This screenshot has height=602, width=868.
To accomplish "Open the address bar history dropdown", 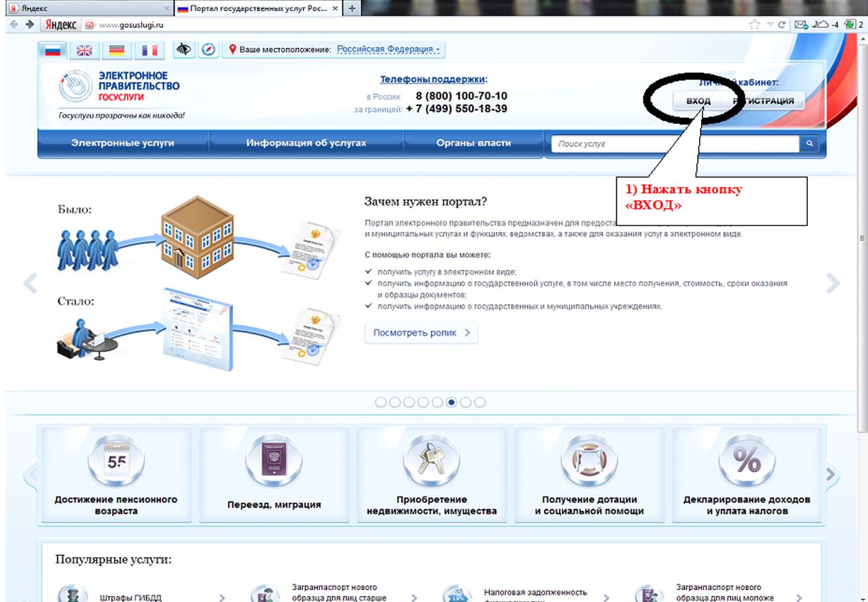I will [771, 25].
